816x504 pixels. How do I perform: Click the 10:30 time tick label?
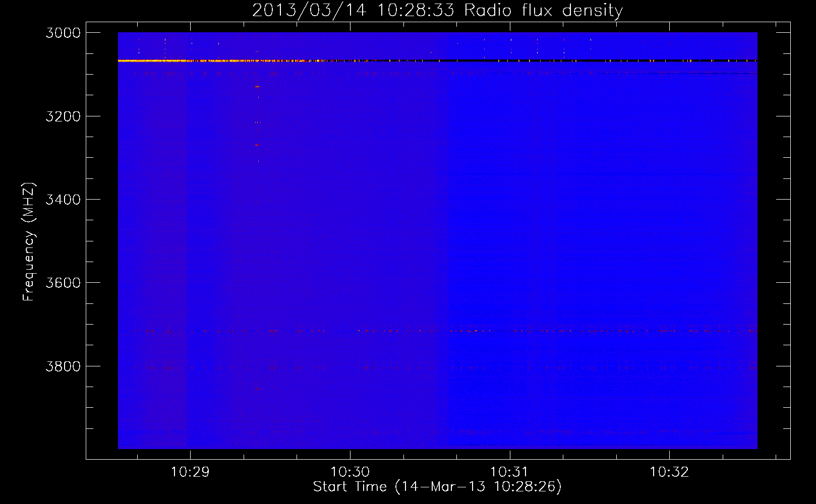(x=350, y=472)
